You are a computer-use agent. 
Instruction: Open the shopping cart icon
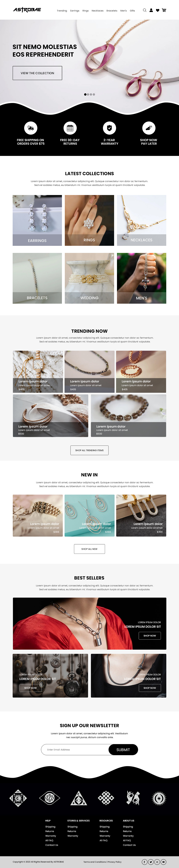coord(164,10)
